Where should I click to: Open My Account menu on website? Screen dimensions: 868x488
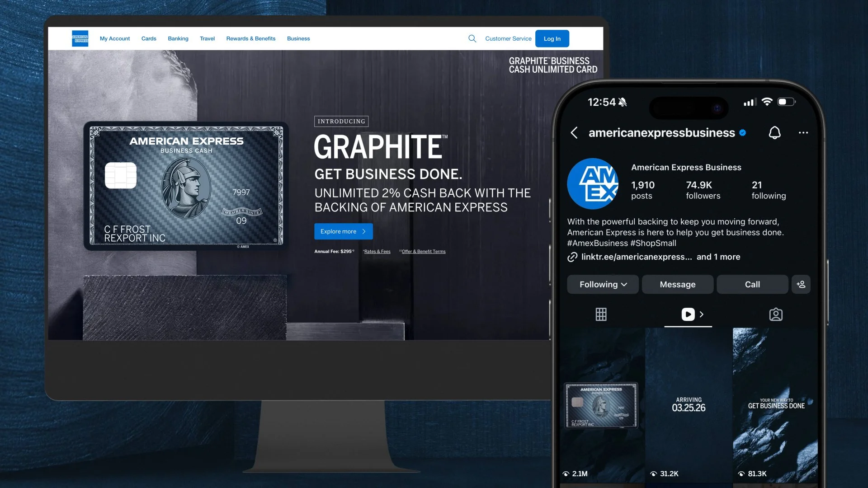click(x=115, y=38)
